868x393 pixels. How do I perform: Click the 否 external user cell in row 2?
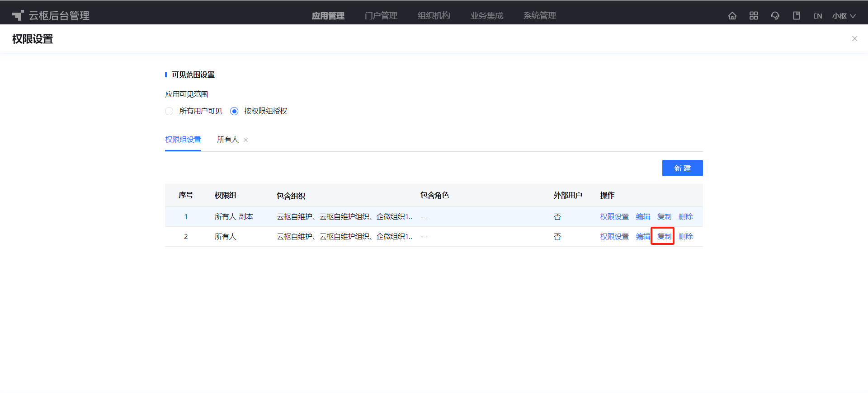click(557, 237)
